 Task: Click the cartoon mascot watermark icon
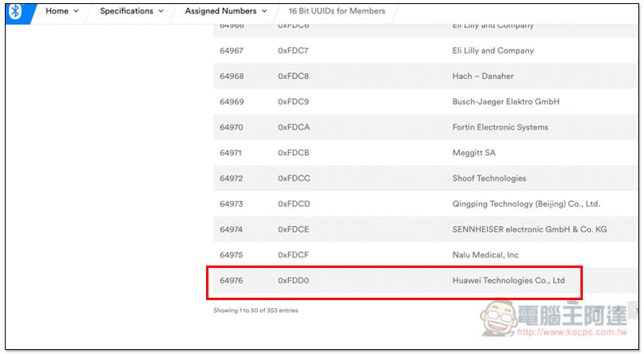(497, 319)
